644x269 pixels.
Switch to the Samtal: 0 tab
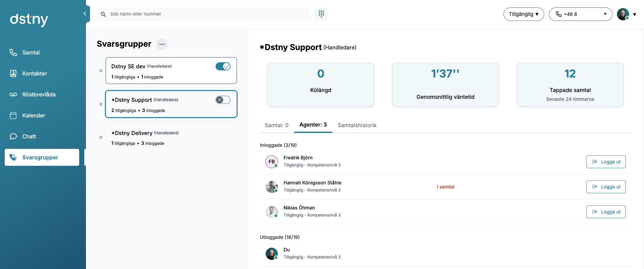click(x=276, y=125)
